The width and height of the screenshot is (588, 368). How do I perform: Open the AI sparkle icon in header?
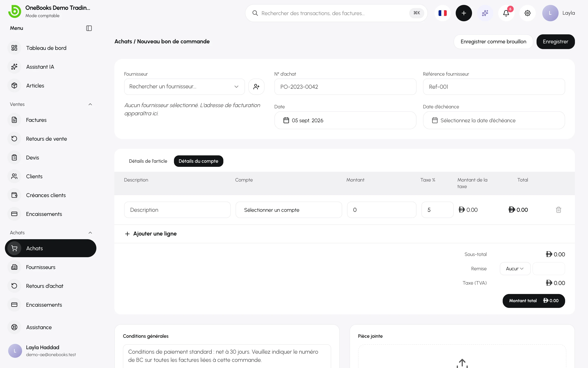[485, 13]
